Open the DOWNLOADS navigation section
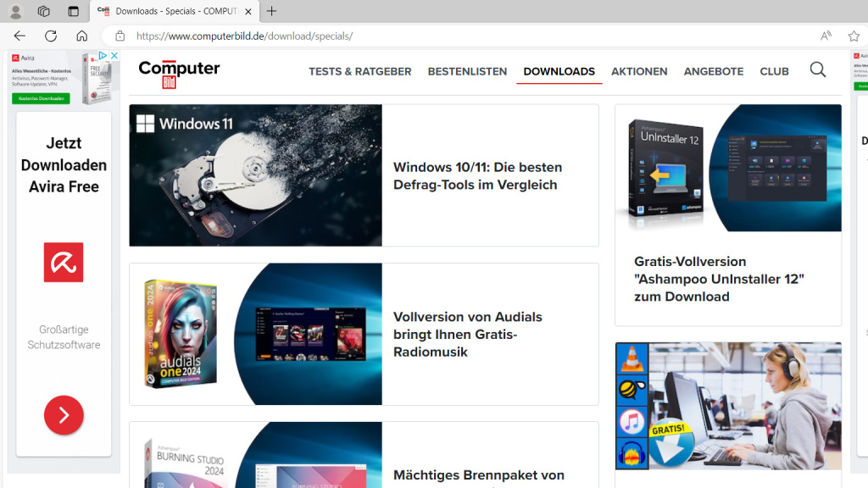Viewport: 868px width, 488px height. (559, 71)
